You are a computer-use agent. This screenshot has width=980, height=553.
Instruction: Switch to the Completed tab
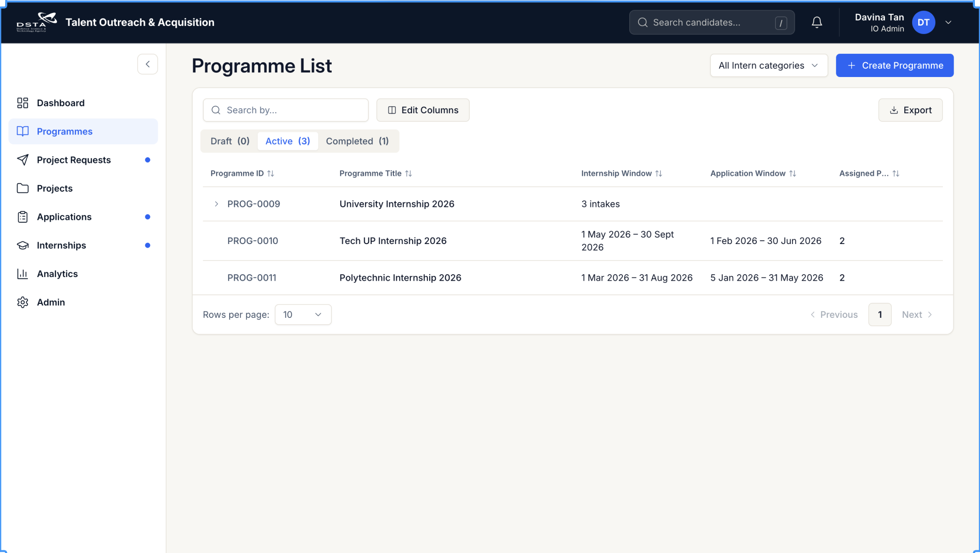[x=357, y=141]
